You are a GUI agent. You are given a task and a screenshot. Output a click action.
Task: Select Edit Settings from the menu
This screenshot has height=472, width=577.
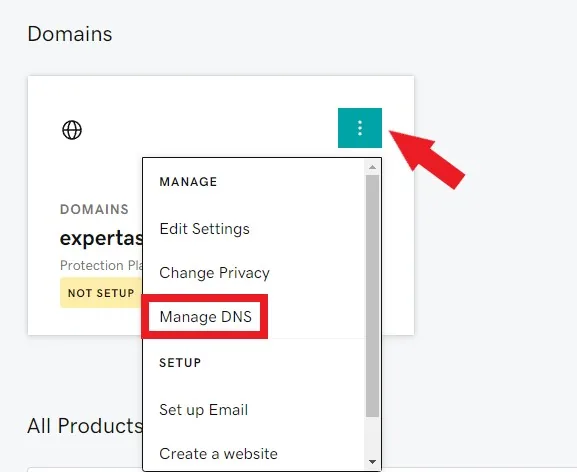[205, 229]
